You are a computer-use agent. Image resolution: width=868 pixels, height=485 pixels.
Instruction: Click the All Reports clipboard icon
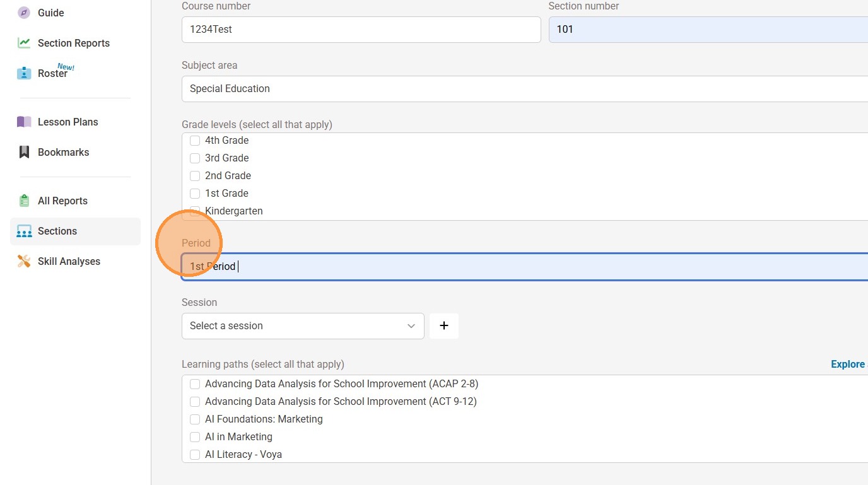click(x=24, y=201)
